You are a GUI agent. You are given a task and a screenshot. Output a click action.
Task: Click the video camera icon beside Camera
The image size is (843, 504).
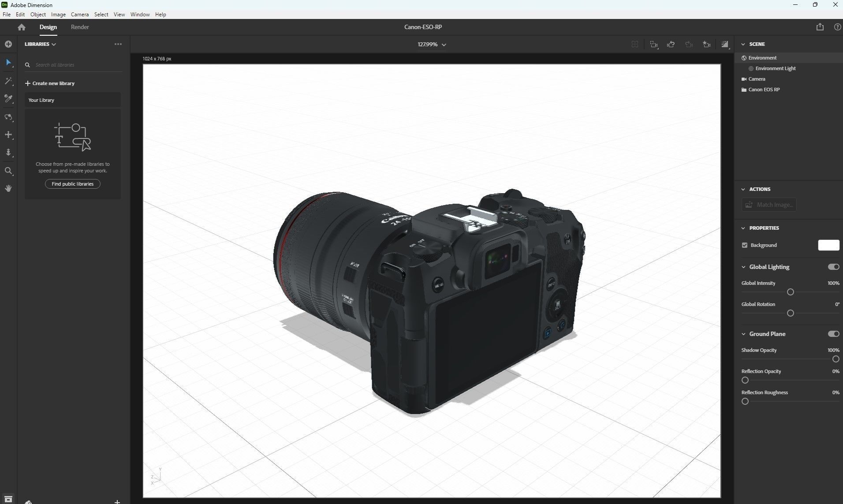[744, 79]
